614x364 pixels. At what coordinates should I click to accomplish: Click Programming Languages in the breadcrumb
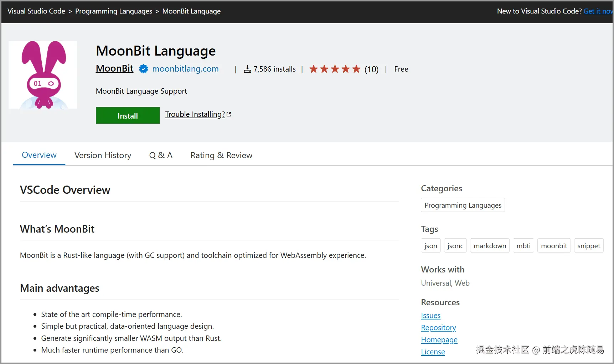point(114,11)
